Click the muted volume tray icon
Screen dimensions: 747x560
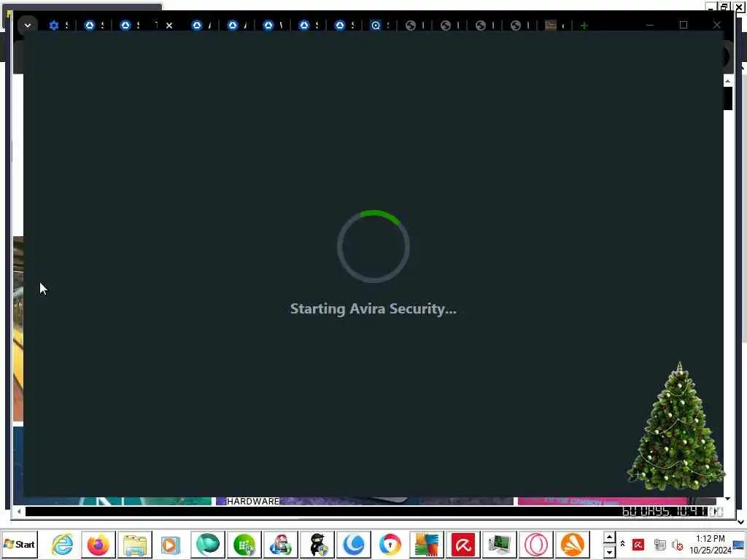[677, 544]
